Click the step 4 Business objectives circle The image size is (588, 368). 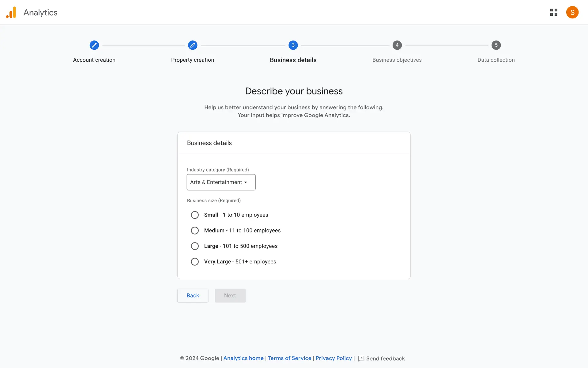(x=397, y=45)
